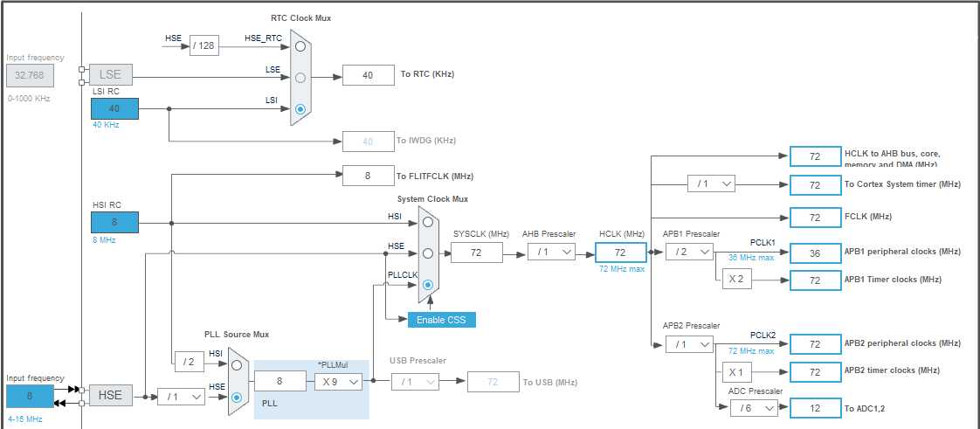Click the HCLK (MHz) value field
Screen dimensions: 980x429
click(x=621, y=253)
